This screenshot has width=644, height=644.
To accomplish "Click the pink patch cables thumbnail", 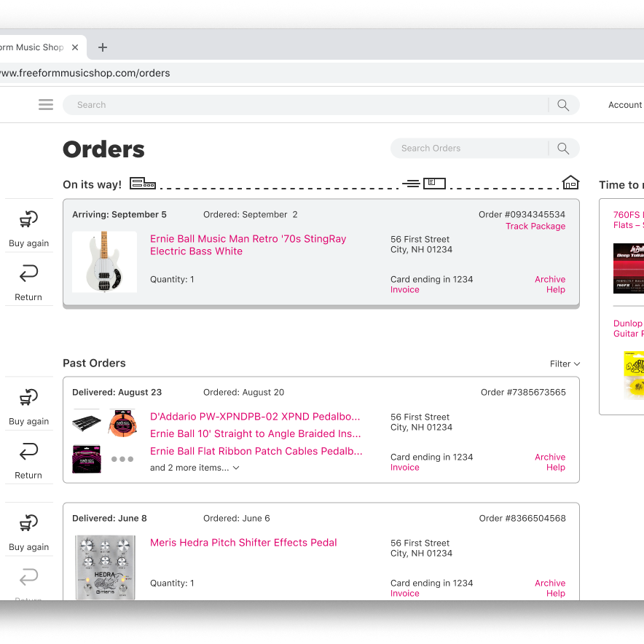I will [86, 459].
